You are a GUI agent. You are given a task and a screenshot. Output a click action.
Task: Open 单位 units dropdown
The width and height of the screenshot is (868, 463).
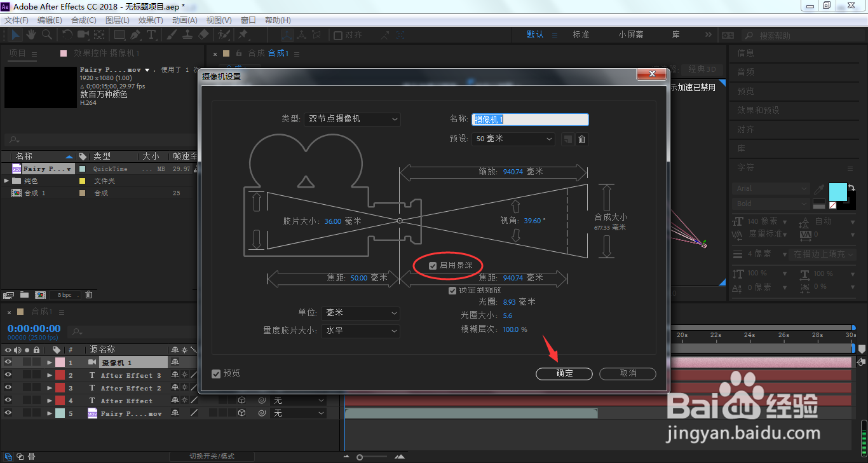(x=360, y=313)
